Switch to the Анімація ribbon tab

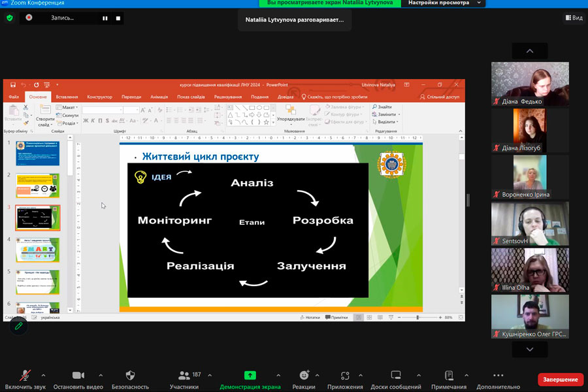159,97
